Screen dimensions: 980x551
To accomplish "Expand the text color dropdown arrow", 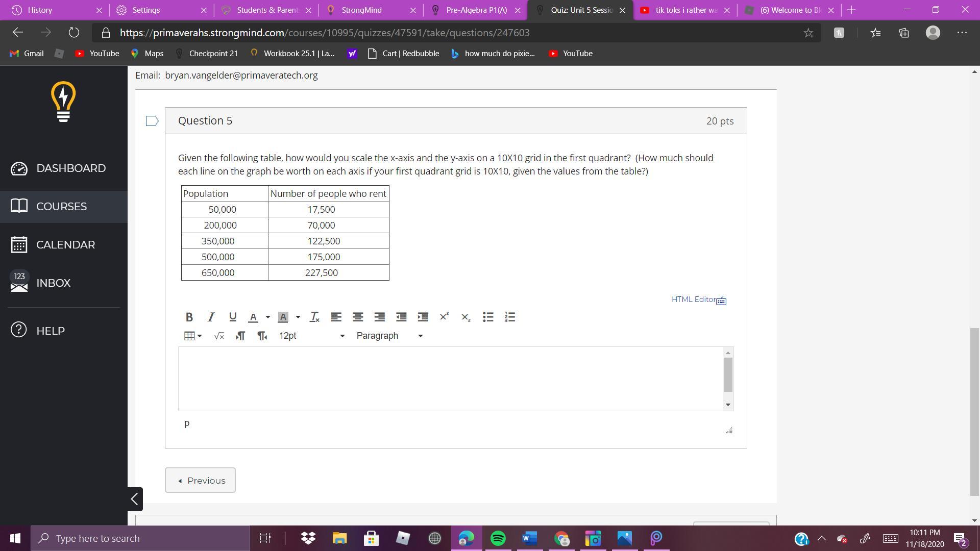I will pos(267,317).
